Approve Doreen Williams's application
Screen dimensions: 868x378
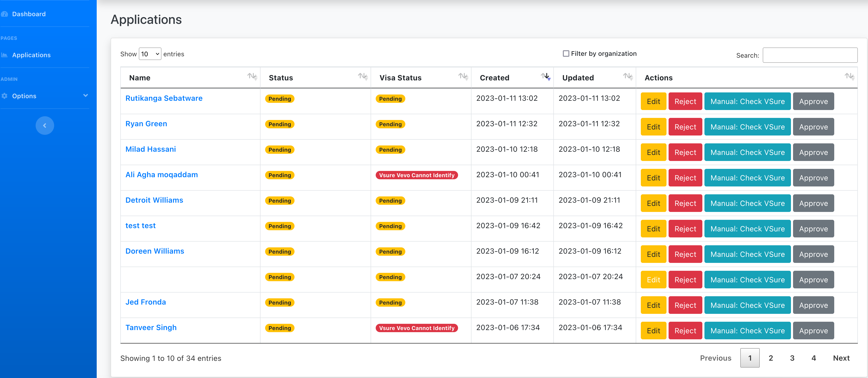pos(813,254)
